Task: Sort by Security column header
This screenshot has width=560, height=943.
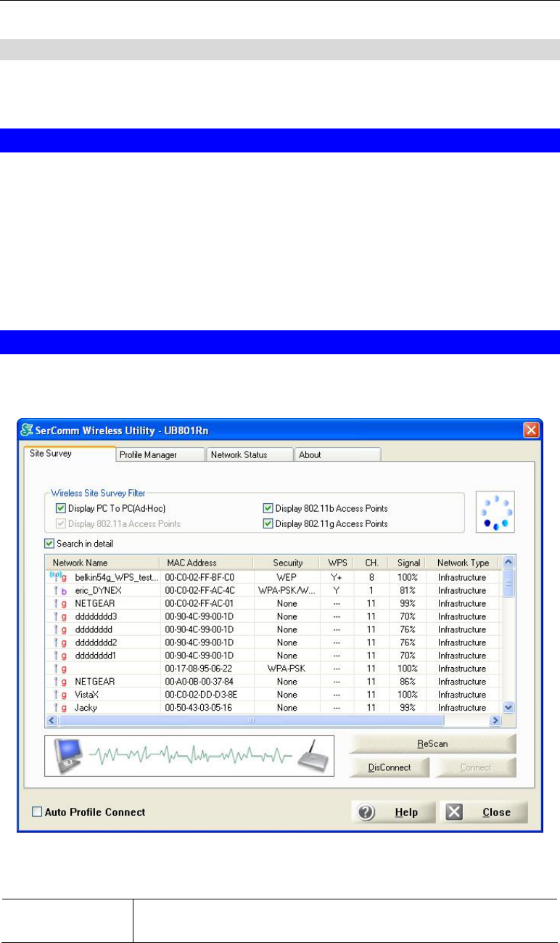Action: [287, 563]
